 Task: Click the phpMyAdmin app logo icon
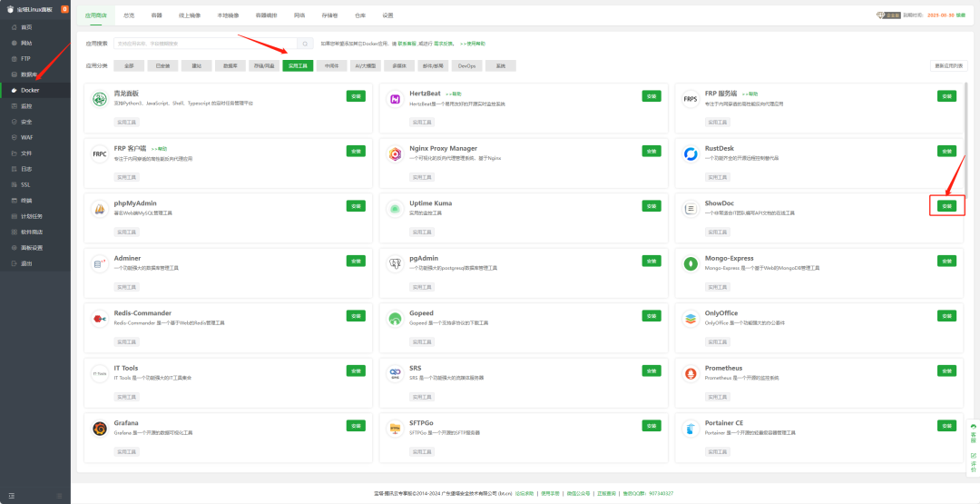pos(99,209)
